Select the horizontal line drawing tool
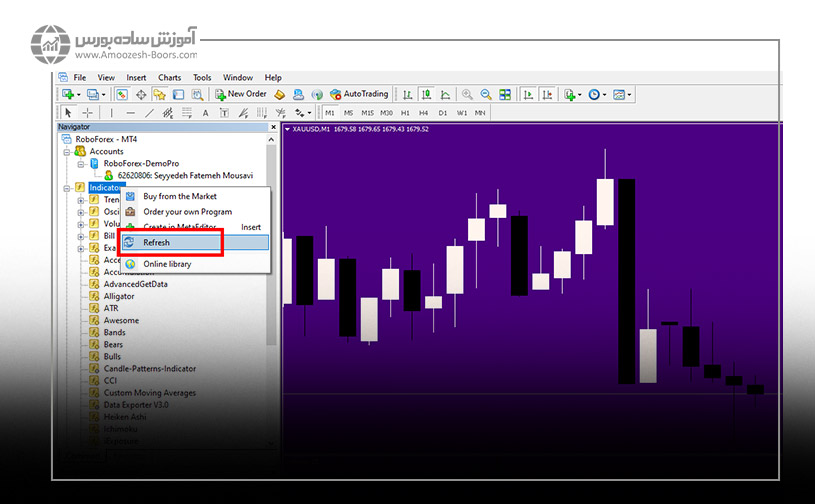The height and width of the screenshot is (504, 815). (x=131, y=113)
